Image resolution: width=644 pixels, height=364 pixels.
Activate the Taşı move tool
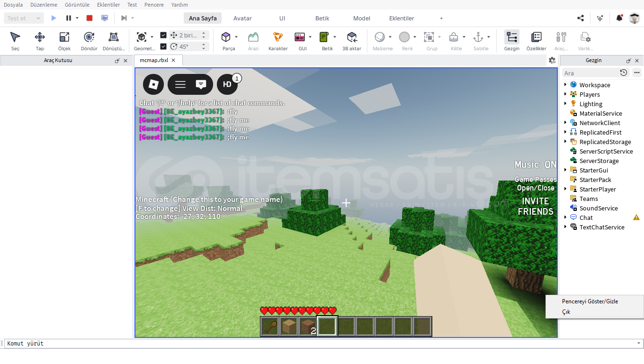pos(40,41)
